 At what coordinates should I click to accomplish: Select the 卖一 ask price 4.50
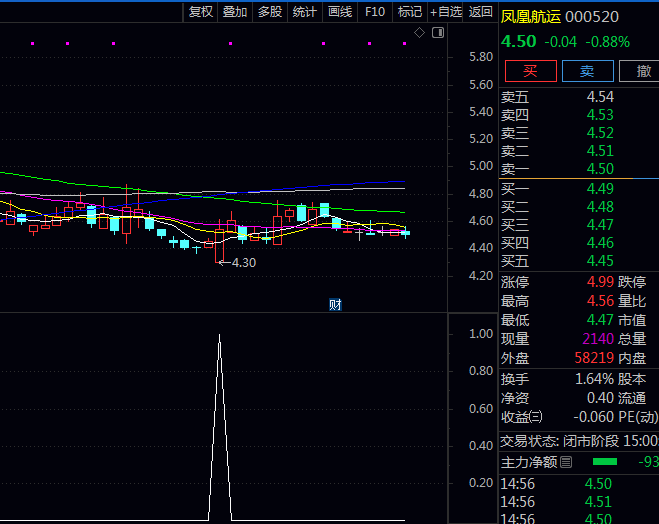[x=600, y=169]
